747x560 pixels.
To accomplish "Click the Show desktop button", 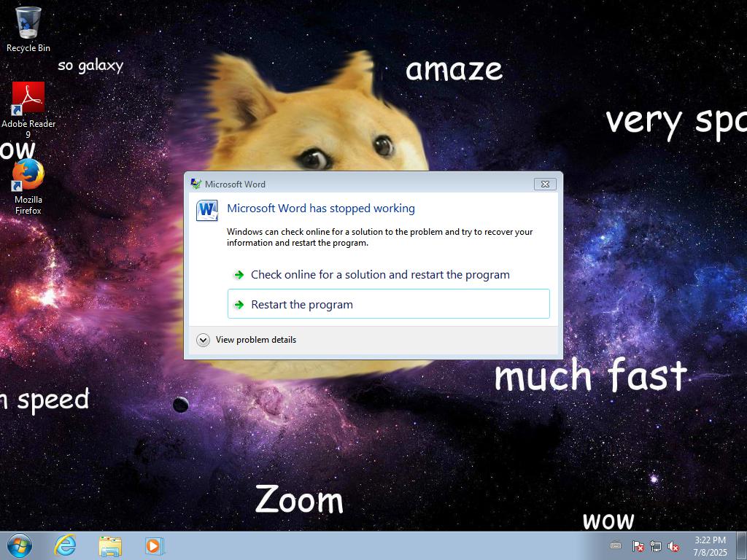I will point(742,545).
